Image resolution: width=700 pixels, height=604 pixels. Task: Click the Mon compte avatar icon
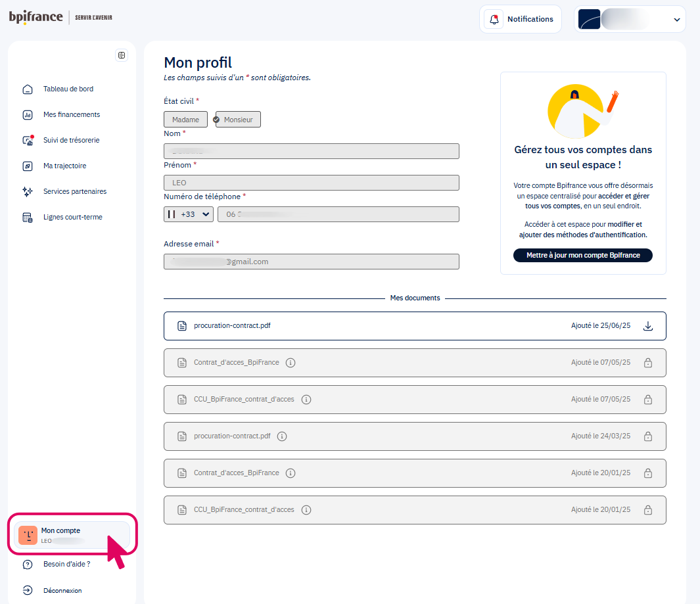[28, 535]
